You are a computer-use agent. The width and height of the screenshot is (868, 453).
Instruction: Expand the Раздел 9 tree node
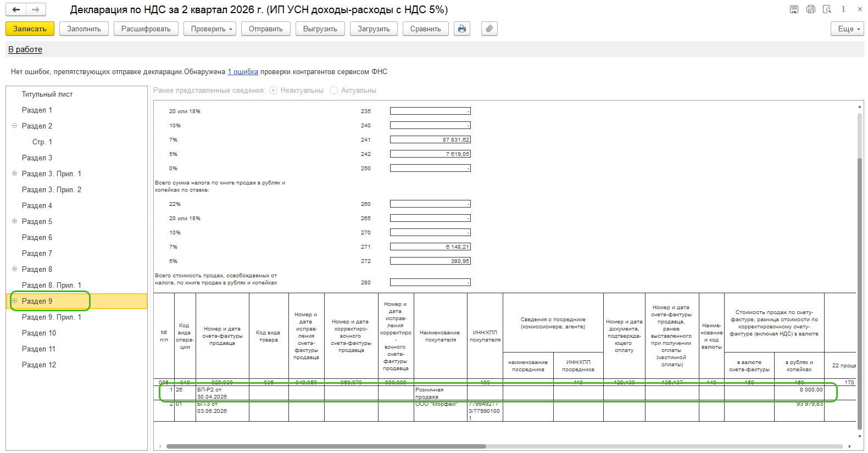(15, 301)
